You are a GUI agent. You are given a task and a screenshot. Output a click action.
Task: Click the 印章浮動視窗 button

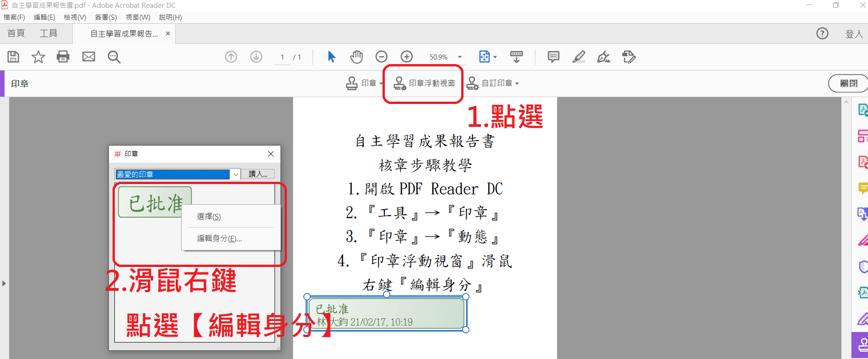tap(424, 83)
